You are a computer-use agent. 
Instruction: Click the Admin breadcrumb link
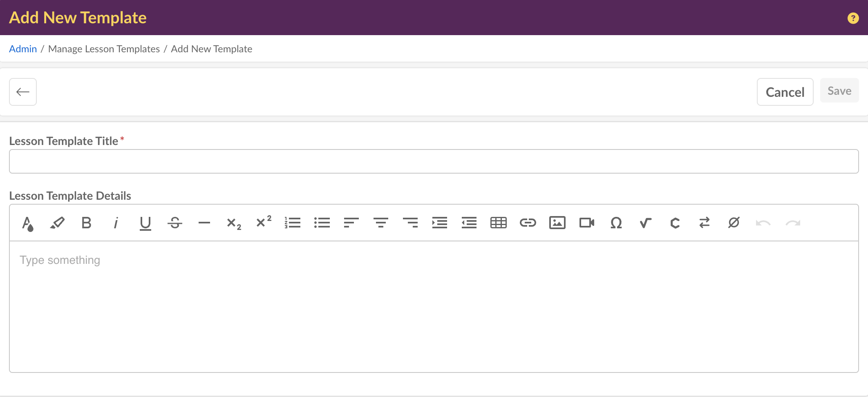[x=23, y=49]
